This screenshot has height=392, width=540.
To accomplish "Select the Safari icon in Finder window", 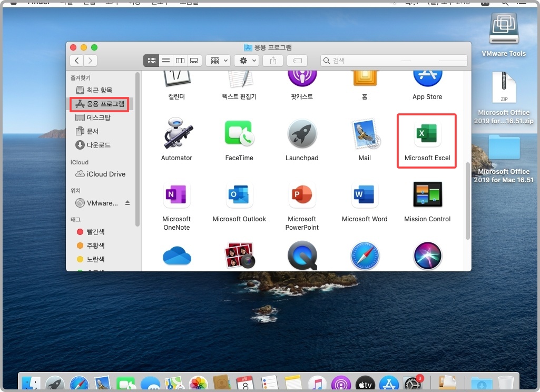I will [365, 256].
